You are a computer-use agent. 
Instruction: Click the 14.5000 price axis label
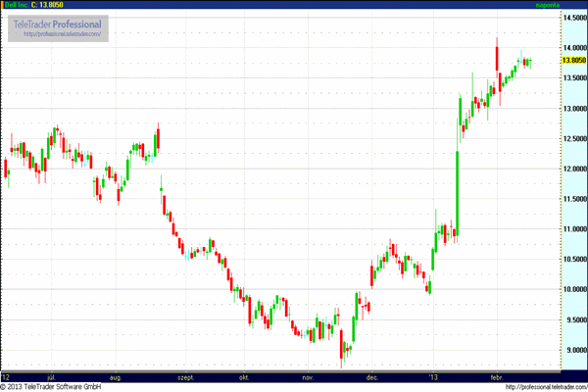coord(573,18)
